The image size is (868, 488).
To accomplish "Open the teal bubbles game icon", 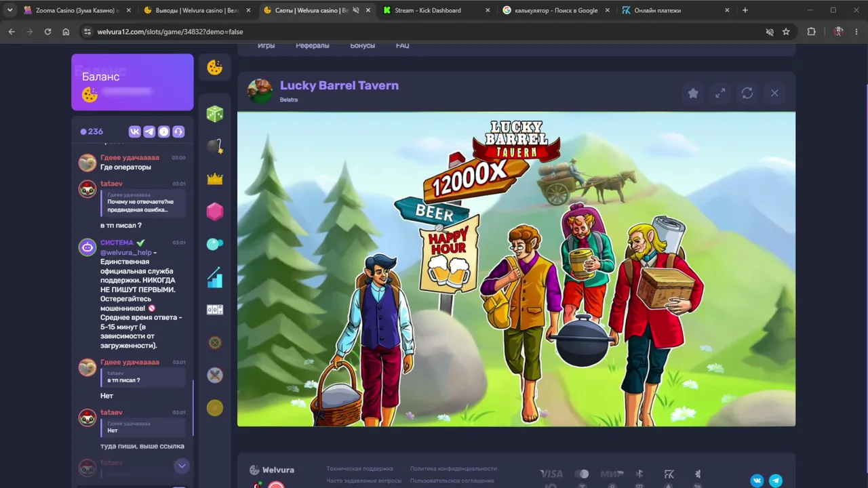I will coord(215,244).
